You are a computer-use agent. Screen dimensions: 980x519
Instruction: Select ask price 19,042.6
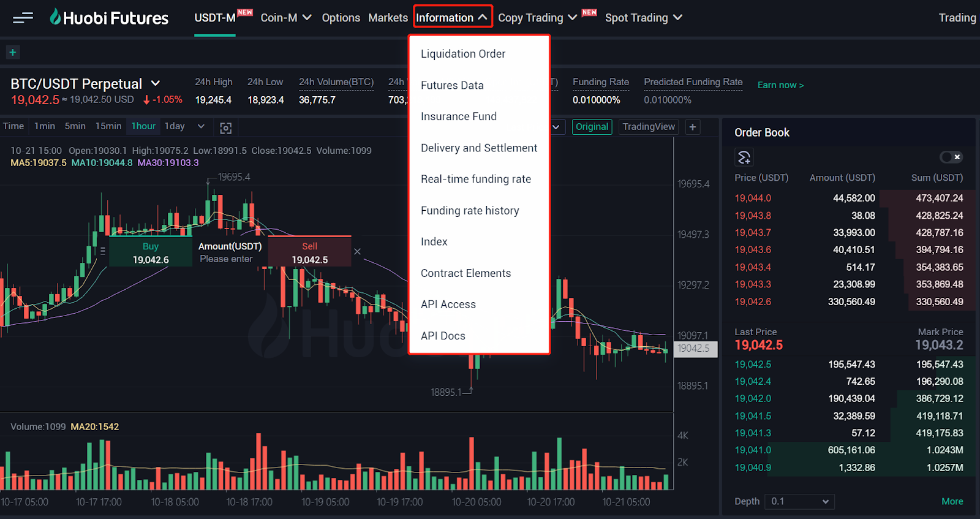(753, 301)
